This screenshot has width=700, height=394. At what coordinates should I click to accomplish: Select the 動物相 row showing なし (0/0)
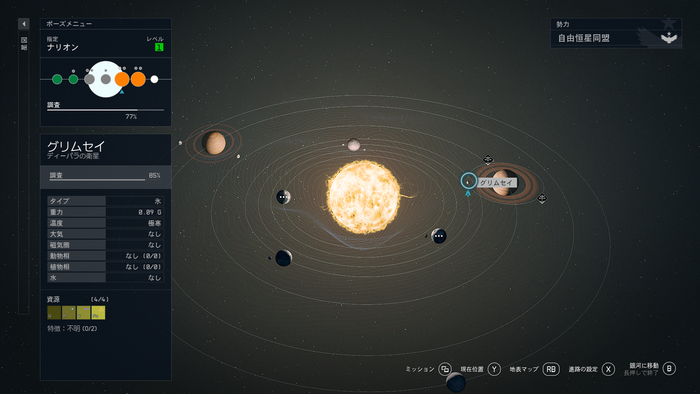point(105,256)
